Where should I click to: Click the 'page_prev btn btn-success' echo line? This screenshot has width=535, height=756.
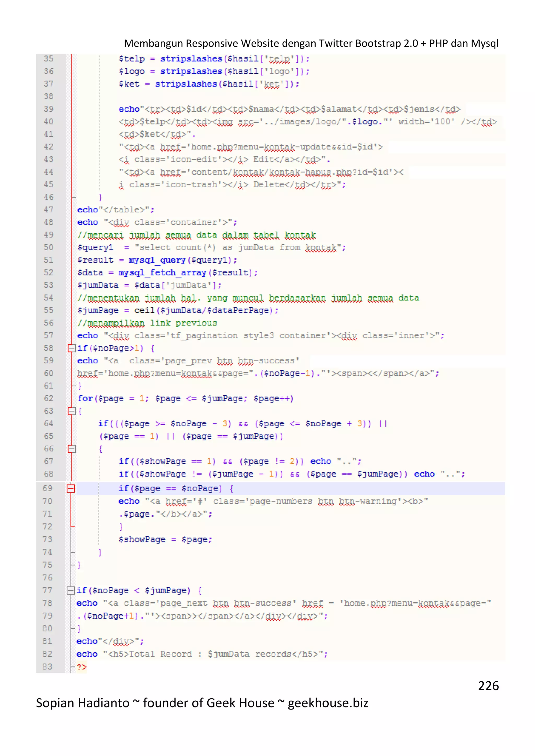188,361
